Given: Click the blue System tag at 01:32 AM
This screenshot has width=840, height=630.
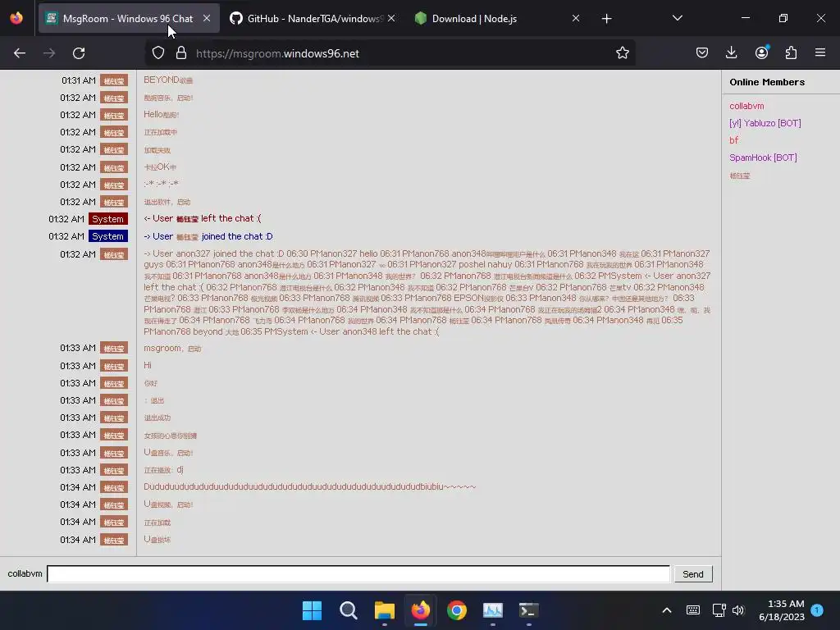Looking at the screenshot, I should (x=107, y=236).
